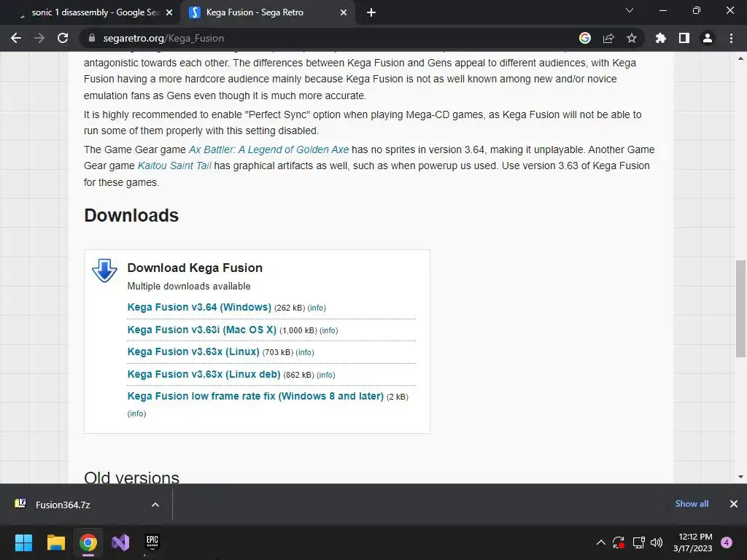Image resolution: width=747 pixels, height=560 pixels.
Task: Open the network tray icon
Action: pyautogui.click(x=638, y=542)
